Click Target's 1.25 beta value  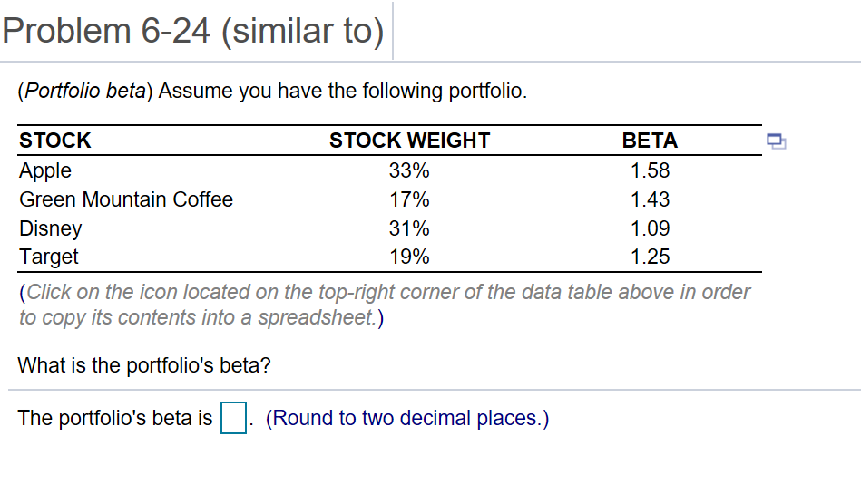click(x=650, y=257)
